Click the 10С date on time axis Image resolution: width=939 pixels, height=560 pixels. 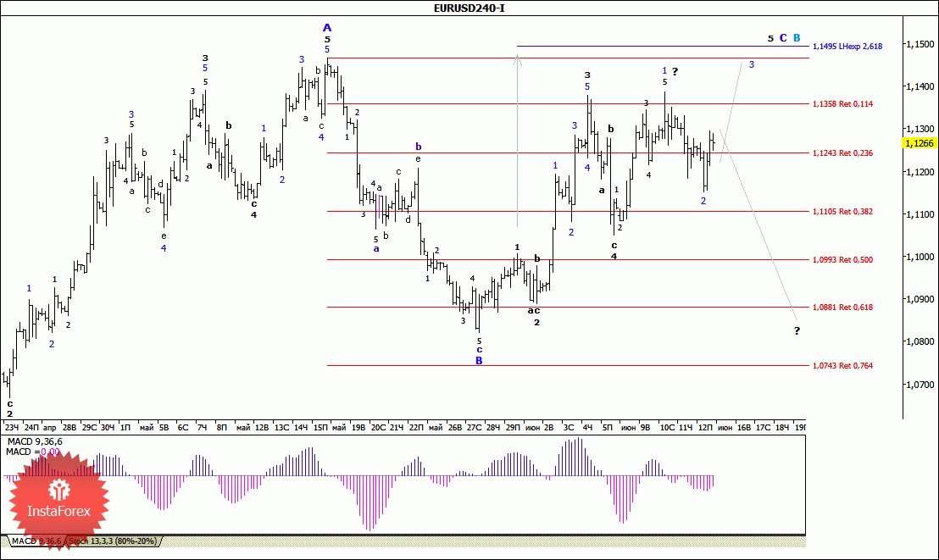pos(667,427)
